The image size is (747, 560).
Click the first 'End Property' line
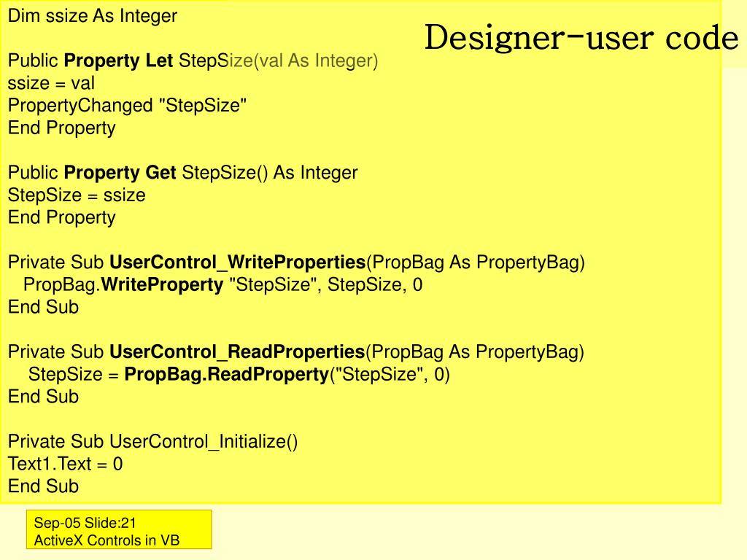click(x=61, y=128)
